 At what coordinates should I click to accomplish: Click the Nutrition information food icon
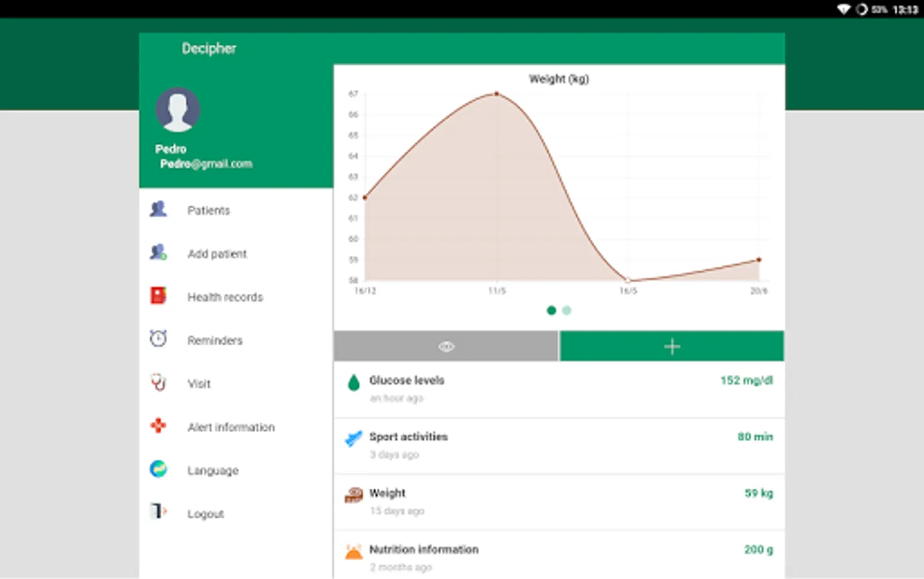(x=353, y=551)
